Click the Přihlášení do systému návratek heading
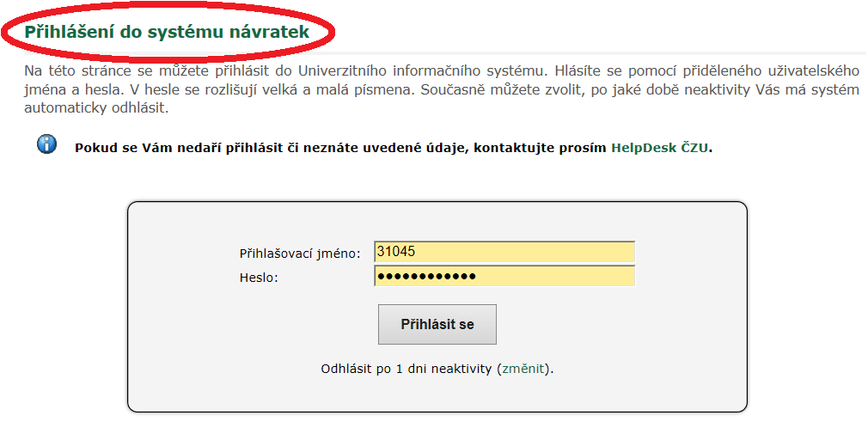 (x=167, y=32)
